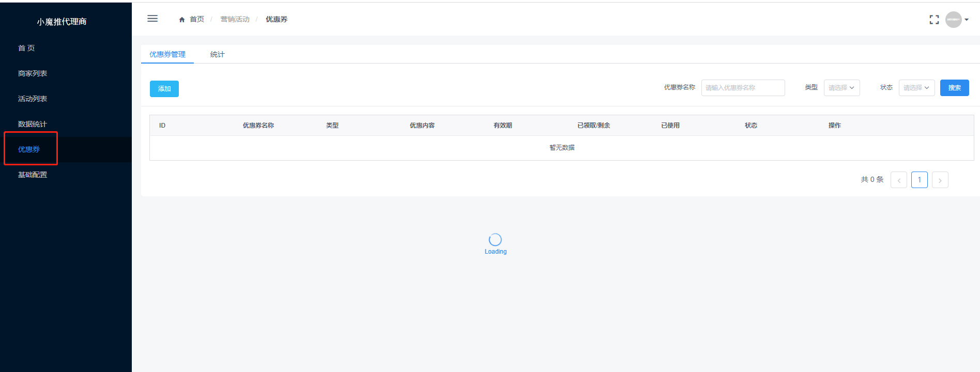Open 数据统计 in the sidebar
This screenshot has height=372, width=980.
coord(33,124)
